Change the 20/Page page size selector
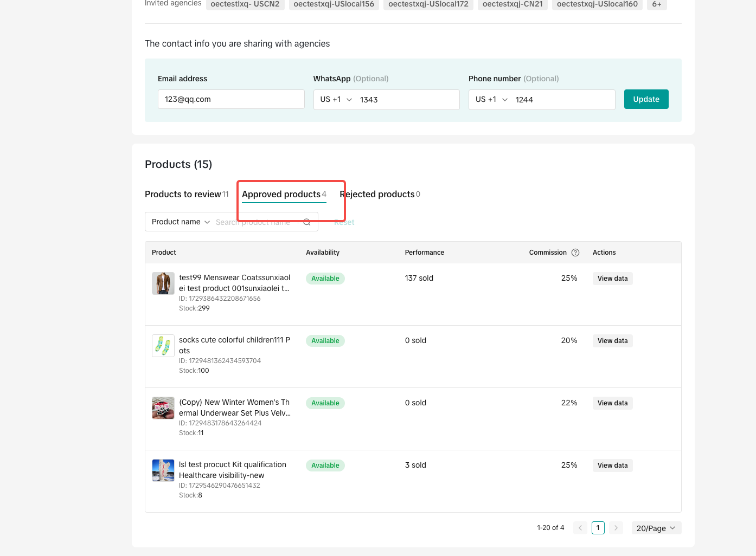The height and width of the screenshot is (556, 756). click(x=656, y=528)
